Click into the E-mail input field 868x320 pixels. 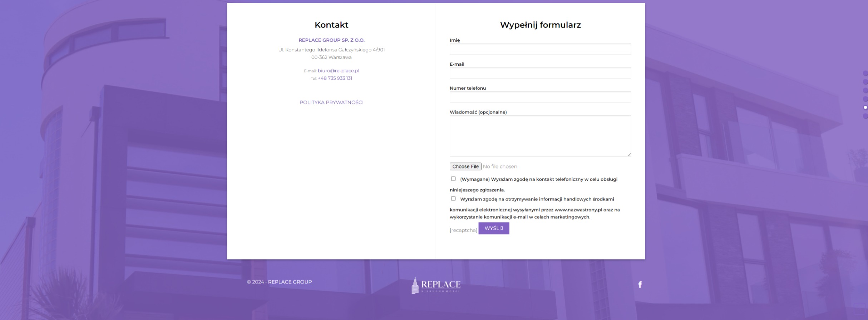pyautogui.click(x=540, y=73)
